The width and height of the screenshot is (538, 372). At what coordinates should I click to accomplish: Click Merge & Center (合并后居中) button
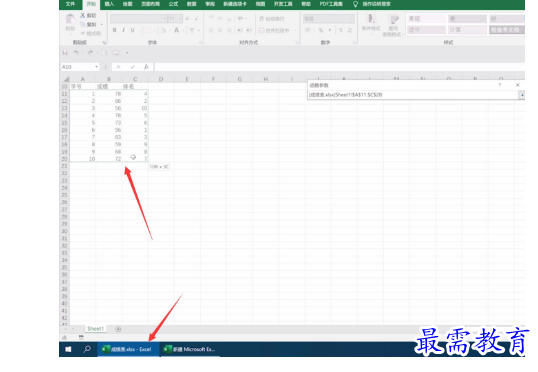pos(274,30)
